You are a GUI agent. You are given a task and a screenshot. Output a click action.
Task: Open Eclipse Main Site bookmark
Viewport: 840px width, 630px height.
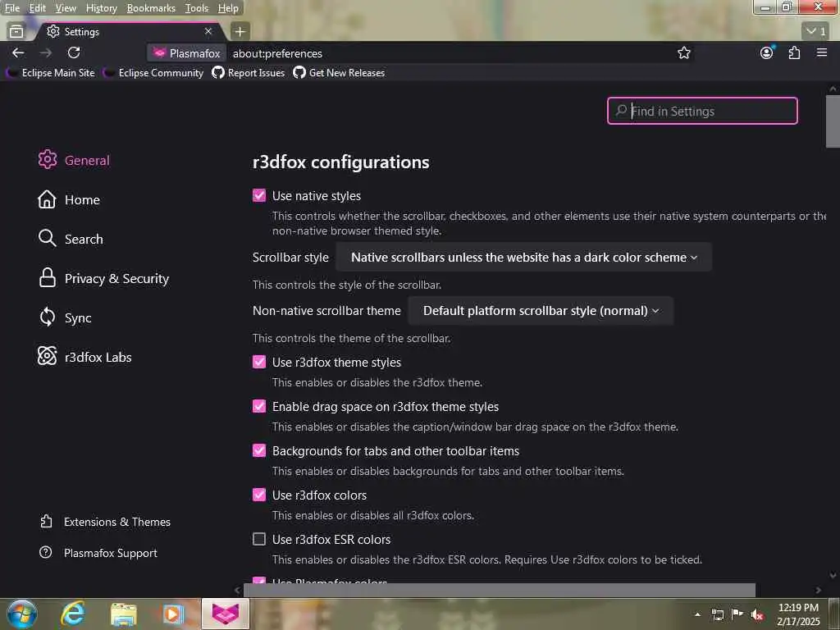[x=51, y=73]
